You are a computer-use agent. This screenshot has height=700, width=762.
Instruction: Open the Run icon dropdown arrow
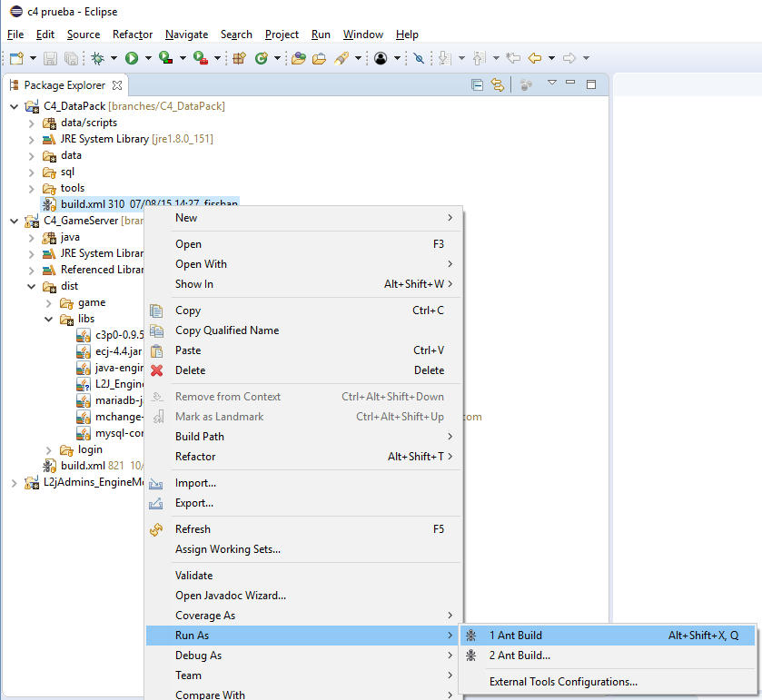pos(148,58)
